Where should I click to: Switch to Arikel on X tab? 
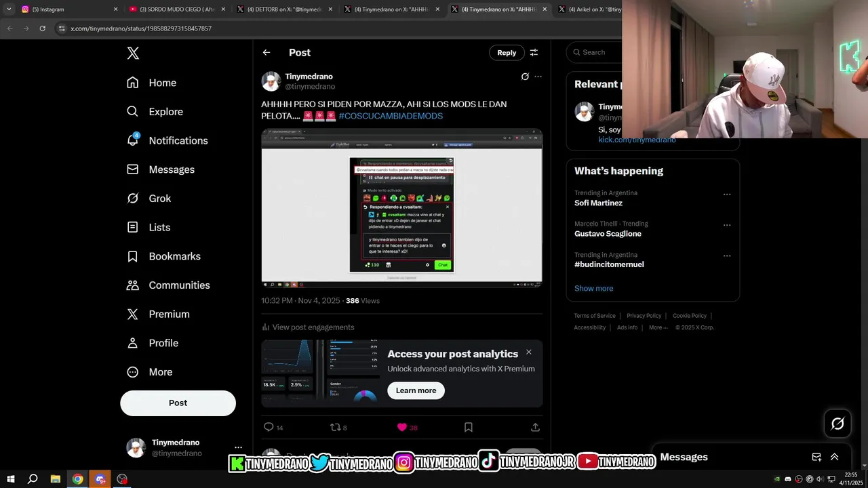[x=587, y=9]
